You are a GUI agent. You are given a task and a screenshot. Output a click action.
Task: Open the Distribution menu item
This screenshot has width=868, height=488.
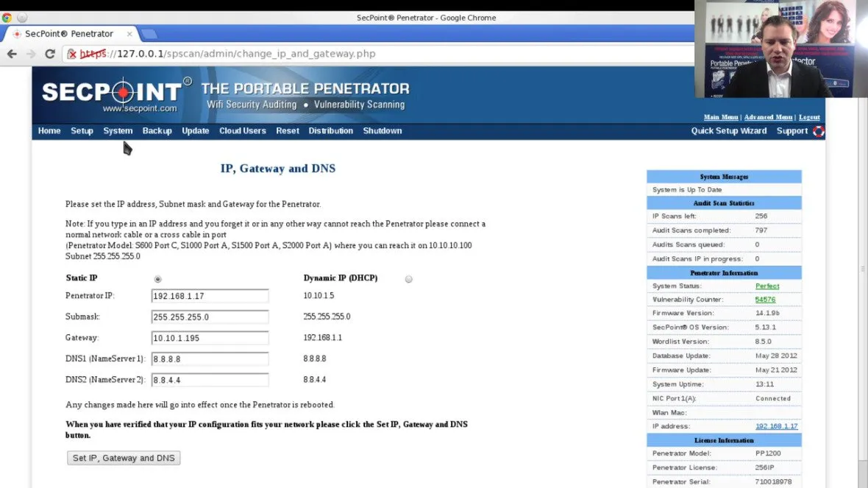pos(330,131)
